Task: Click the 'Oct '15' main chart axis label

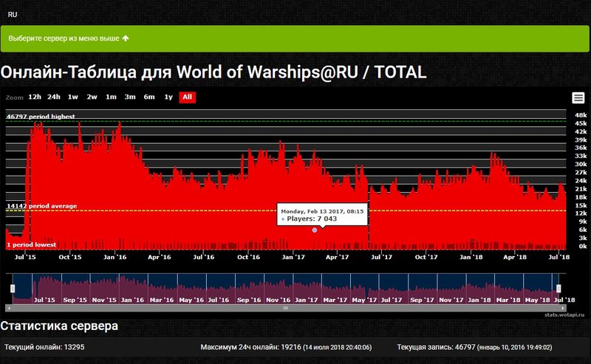Action: coord(70,257)
